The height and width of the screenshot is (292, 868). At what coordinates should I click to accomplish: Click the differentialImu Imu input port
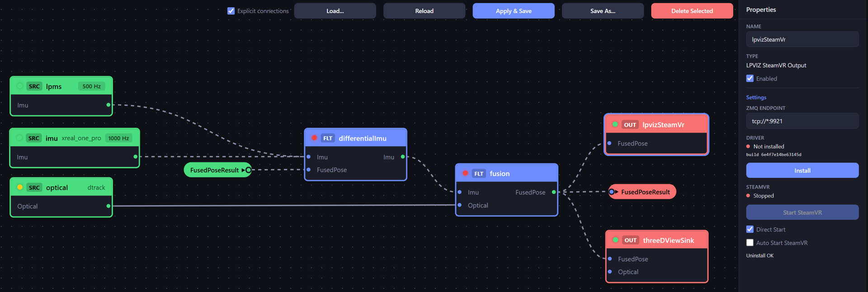point(309,157)
